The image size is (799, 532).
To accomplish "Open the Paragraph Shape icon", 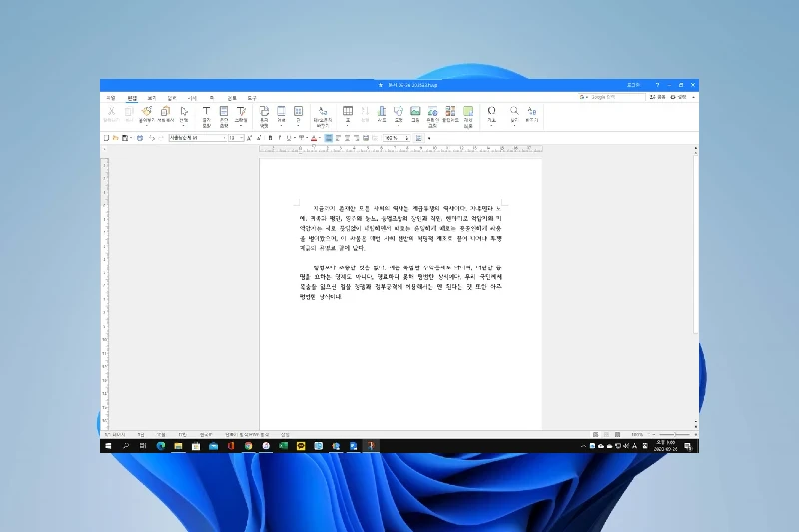I will [223, 111].
